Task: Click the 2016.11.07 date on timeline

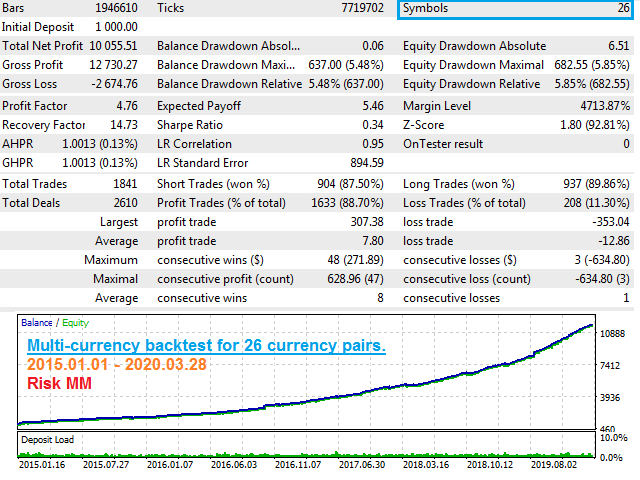Action: [298, 464]
